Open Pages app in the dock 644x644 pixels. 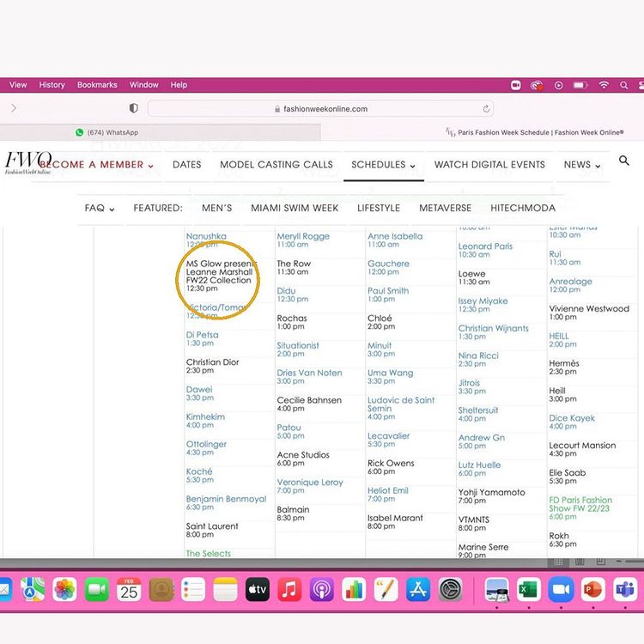[386, 589]
